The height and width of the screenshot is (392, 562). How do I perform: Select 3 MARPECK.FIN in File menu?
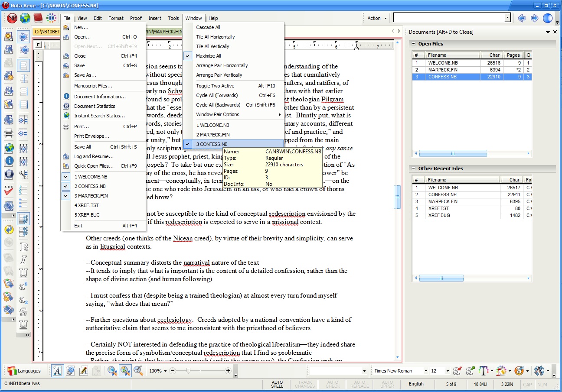[103, 196]
